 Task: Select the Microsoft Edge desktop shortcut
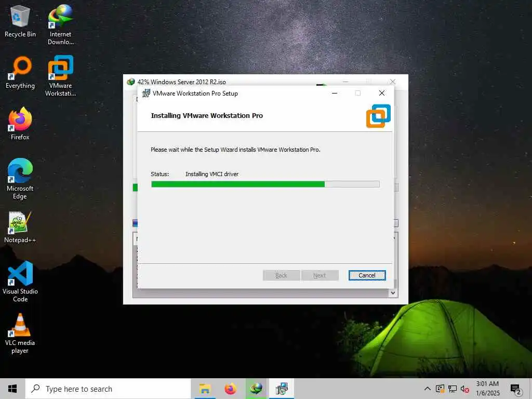click(x=20, y=179)
